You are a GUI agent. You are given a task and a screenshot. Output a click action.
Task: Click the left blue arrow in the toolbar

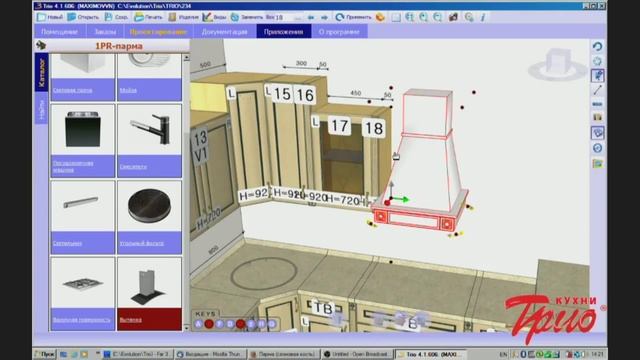(311, 18)
